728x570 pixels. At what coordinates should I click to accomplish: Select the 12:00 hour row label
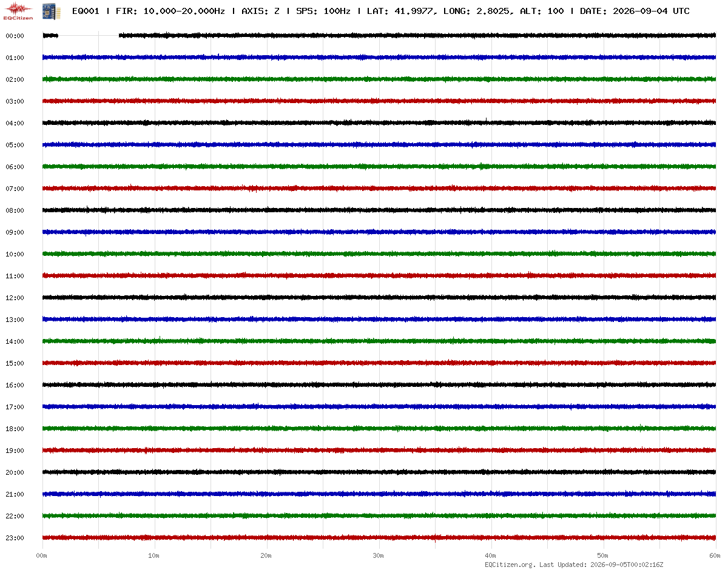(x=15, y=298)
